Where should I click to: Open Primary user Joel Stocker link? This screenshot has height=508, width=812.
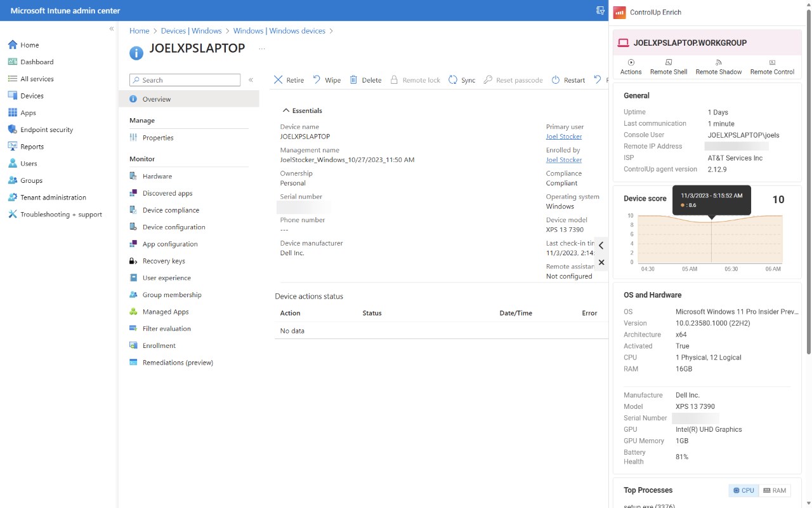pyautogui.click(x=564, y=137)
